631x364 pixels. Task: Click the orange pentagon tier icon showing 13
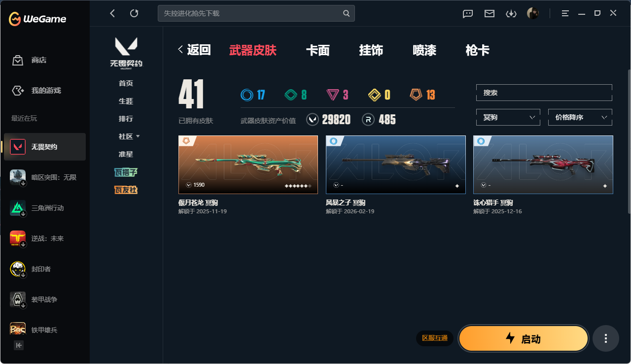[416, 95]
